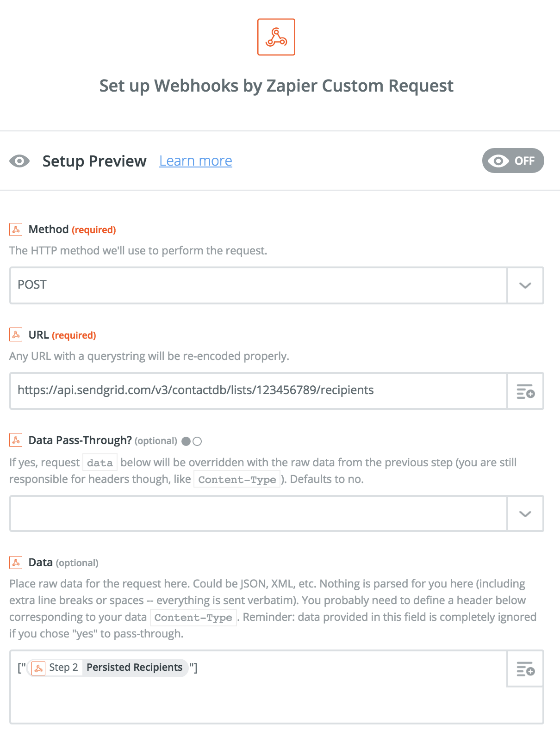Screen dimensions: 560x730
Task: Expand the Method dropdown arrow
Action: (x=525, y=285)
